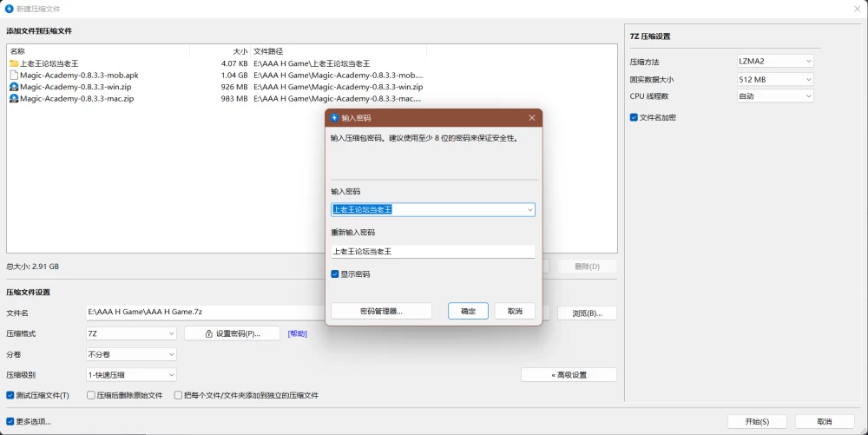Click the 重新输入密码 input field
Screen dimensions: 868x435
coord(433,251)
